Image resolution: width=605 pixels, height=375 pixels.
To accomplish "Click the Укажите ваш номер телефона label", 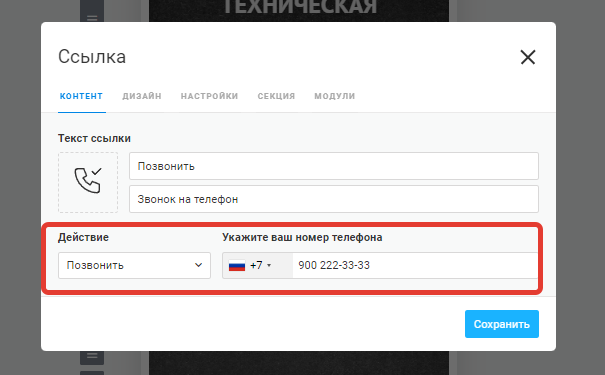I will click(x=302, y=237).
